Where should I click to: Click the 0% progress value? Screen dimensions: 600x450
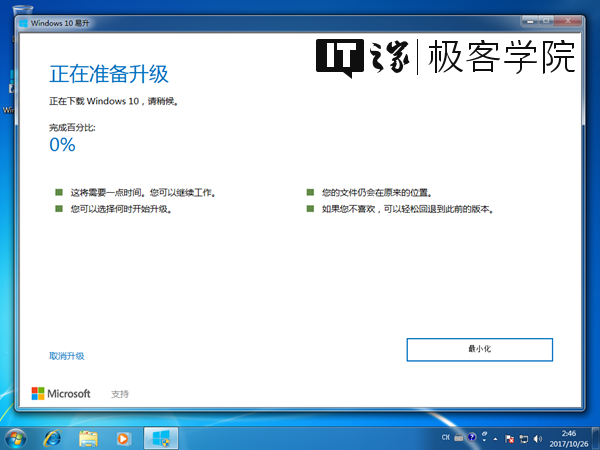pos(62,145)
